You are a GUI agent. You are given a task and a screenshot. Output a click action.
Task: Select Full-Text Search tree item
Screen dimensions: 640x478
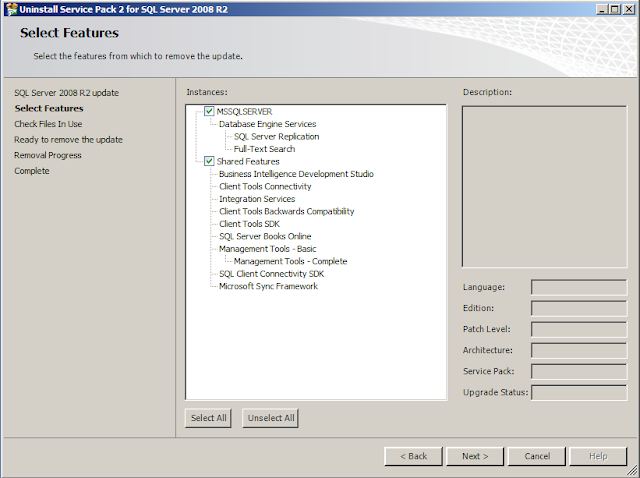point(264,149)
